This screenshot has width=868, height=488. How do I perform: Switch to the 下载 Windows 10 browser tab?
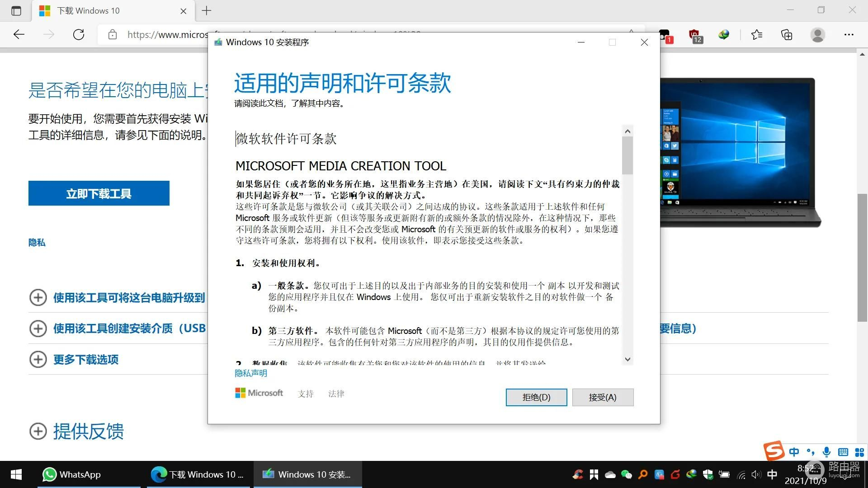[89, 11]
